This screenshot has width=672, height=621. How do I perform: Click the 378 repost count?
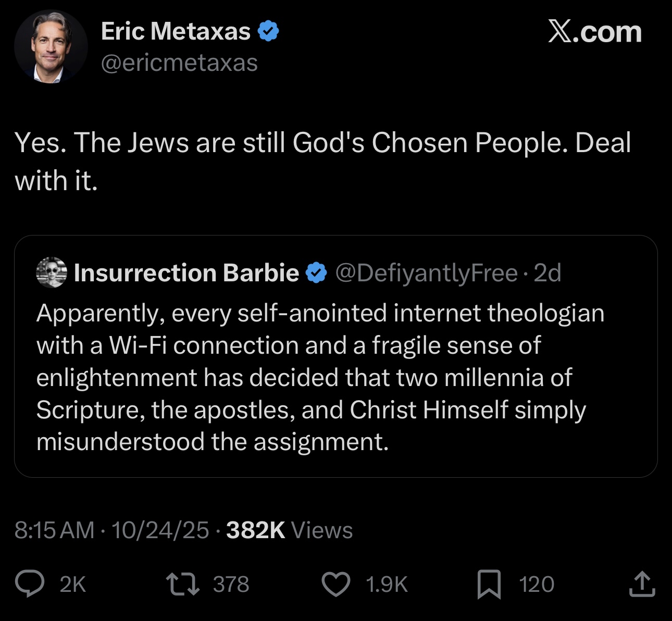[x=231, y=585]
